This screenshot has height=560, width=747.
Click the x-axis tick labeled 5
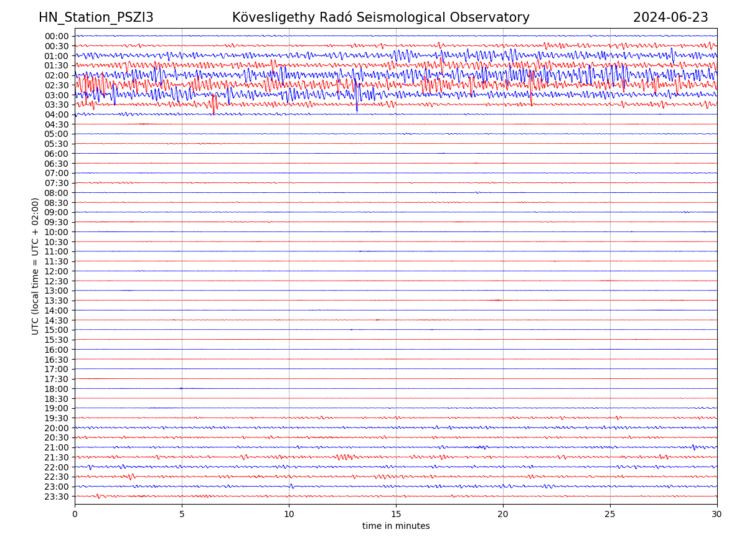[182, 514]
